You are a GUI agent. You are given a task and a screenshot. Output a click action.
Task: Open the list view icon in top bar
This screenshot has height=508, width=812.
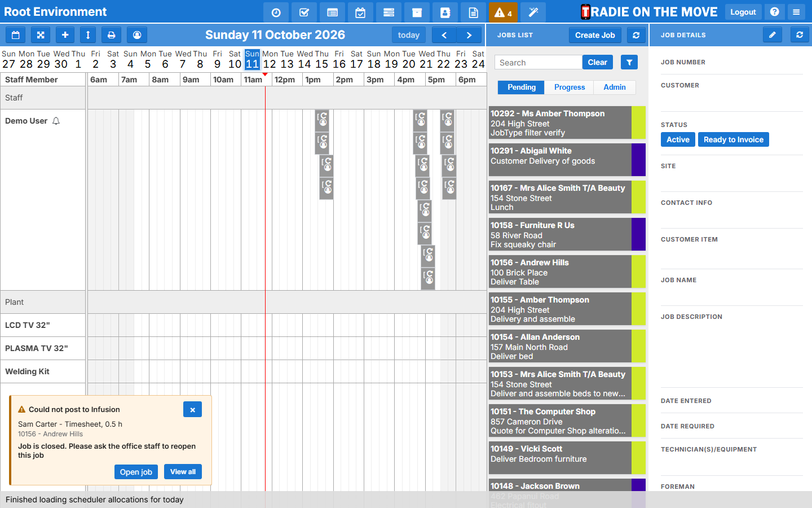tap(332, 12)
